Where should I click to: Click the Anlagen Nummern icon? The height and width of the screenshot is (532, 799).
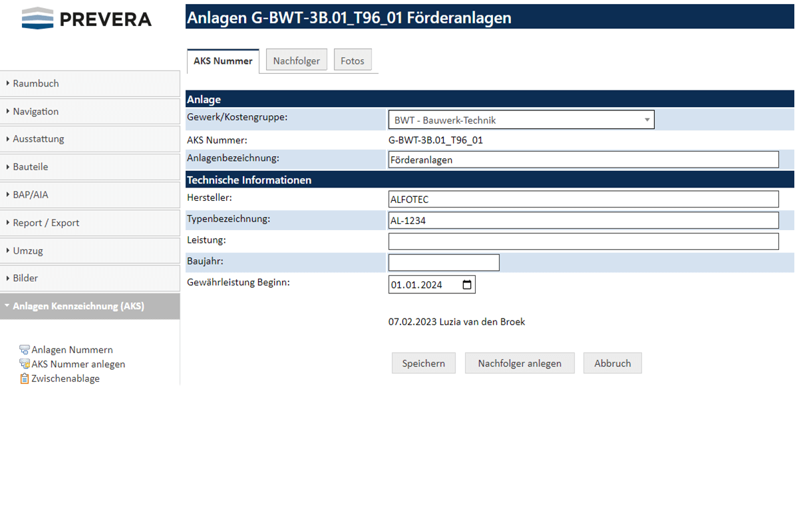25,350
